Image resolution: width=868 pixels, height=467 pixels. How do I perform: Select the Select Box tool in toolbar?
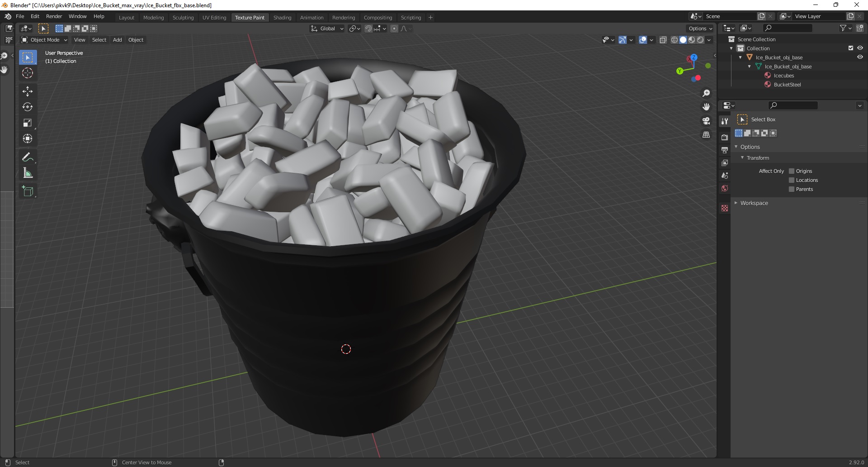coord(28,57)
